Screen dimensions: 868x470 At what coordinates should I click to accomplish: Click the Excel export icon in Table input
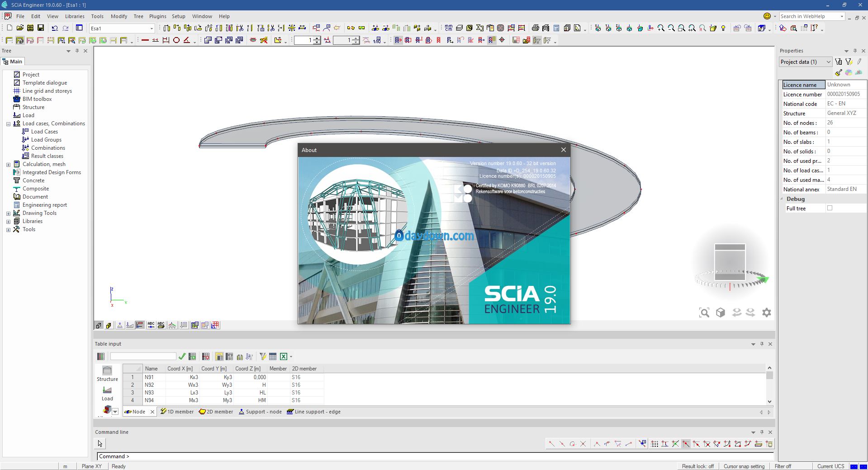coord(284,356)
